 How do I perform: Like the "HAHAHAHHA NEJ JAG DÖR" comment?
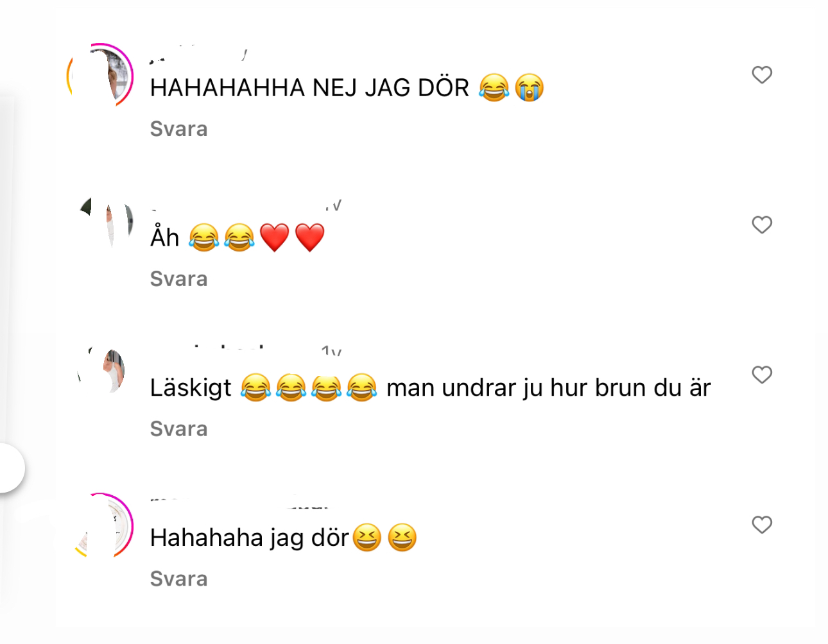(x=762, y=75)
